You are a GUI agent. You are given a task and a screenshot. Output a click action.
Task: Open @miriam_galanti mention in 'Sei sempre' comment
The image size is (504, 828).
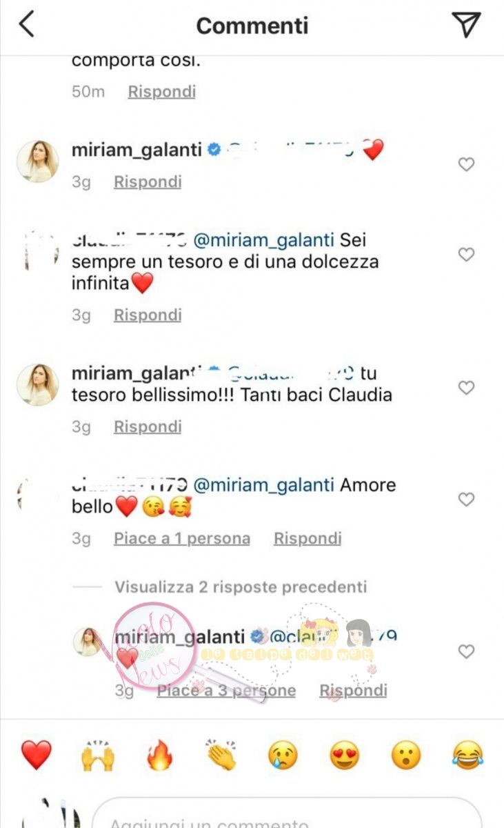(x=263, y=240)
